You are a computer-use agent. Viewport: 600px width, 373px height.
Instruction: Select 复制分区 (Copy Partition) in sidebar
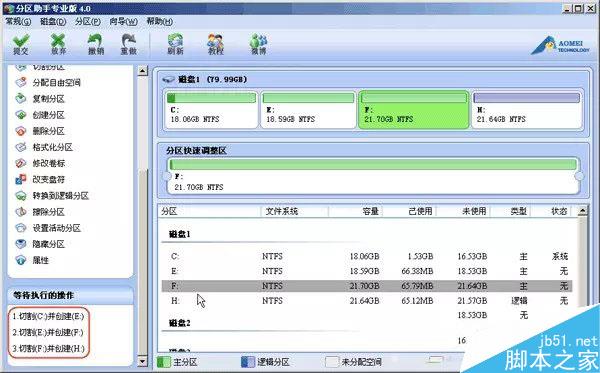pyautogui.click(x=40, y=99)
